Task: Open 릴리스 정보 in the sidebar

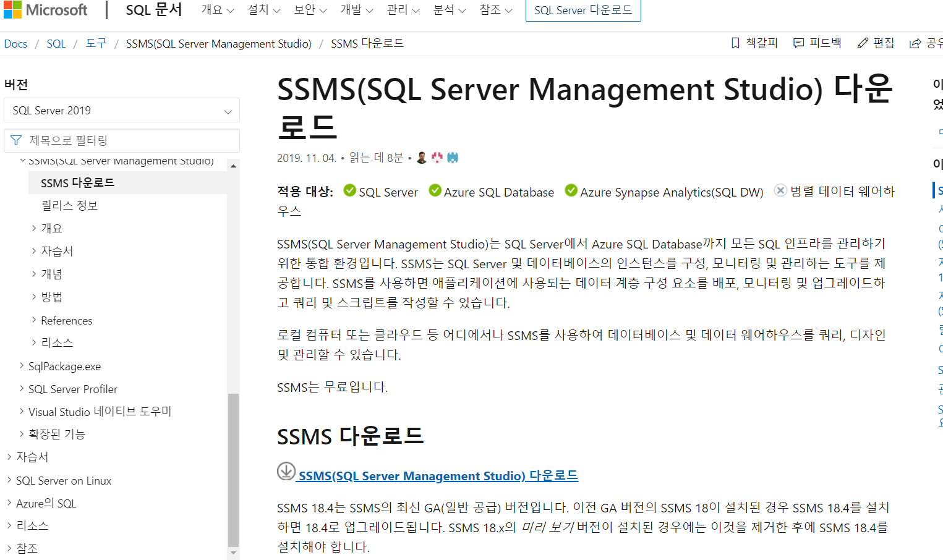Action: point(69,205)
